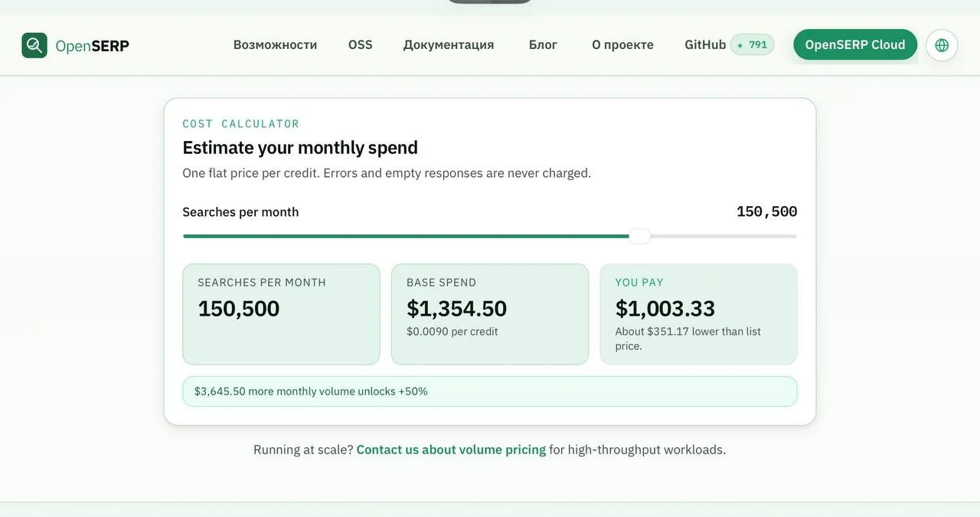Click the OpenSERP wordmark text
980x517 pixels.
click(x=92, y=46)
